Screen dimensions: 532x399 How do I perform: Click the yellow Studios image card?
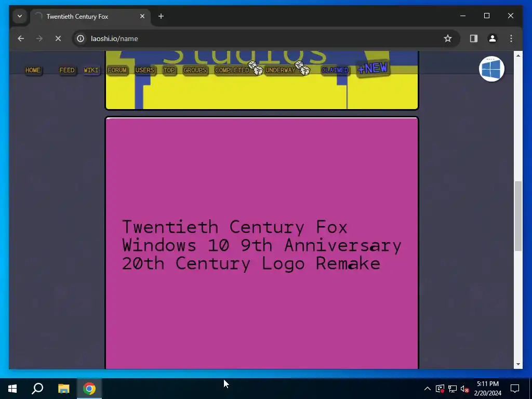point(262,81)
